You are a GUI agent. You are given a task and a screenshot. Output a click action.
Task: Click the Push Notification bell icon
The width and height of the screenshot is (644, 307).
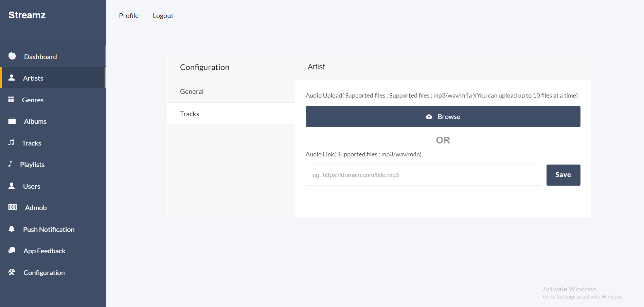click(12, 229)
